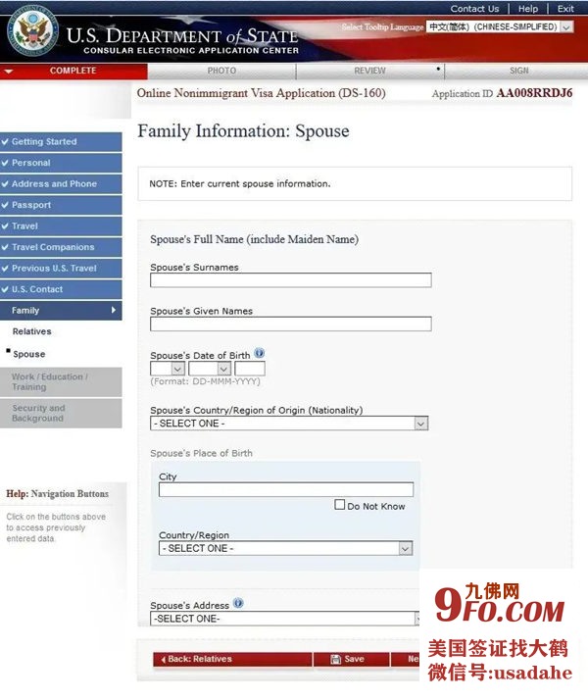The image size is (588, 700).
Task: Expand the birth month dropdown
Action: click(210, 370)
